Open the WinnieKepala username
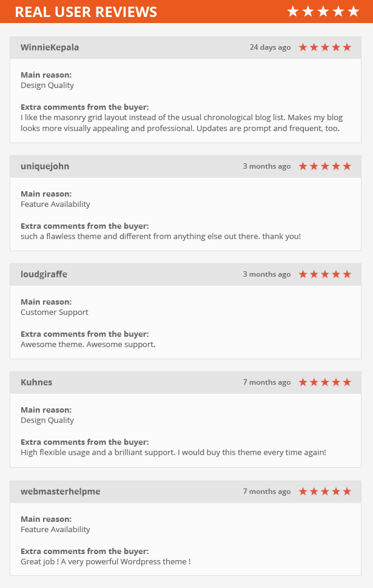 (x=50, y=47)
